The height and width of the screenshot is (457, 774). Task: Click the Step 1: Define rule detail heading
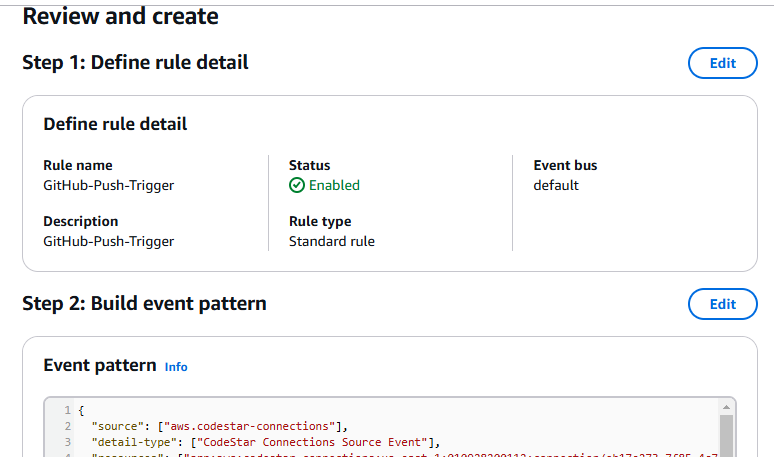coord(135,63)
